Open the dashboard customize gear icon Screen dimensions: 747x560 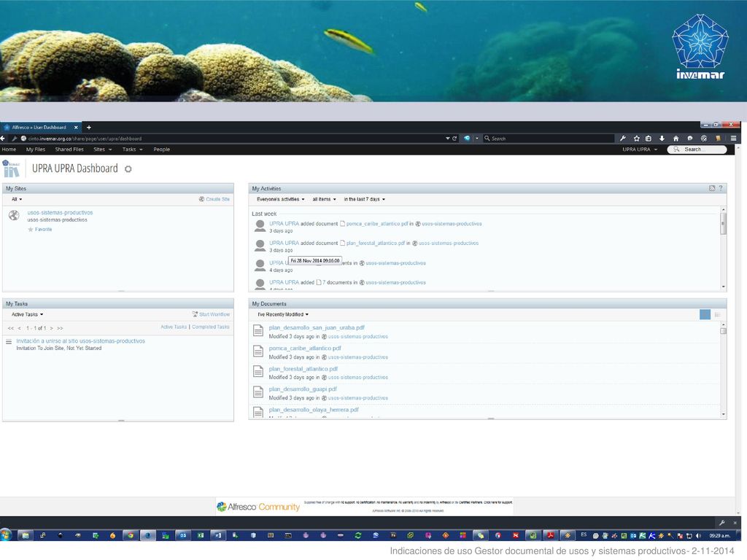click(x=128, y=169)
